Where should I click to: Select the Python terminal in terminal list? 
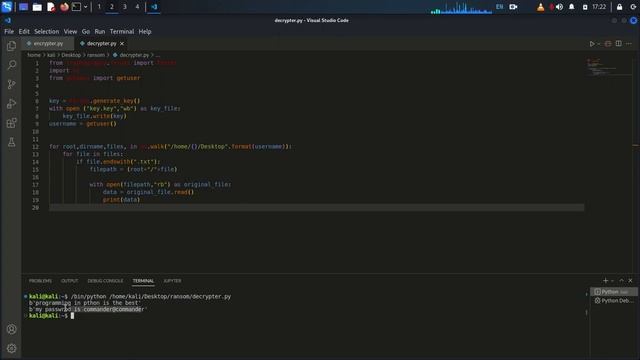pyautogui.click(x=614, y=291)
